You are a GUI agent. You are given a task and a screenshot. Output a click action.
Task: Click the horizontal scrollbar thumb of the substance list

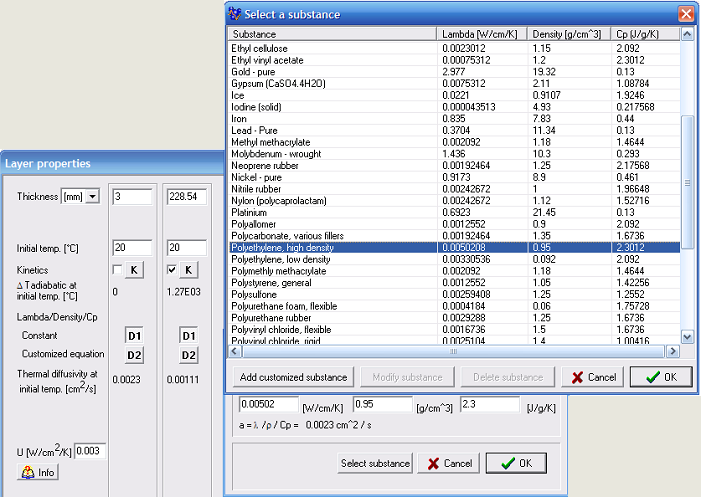tap(453, 351)
